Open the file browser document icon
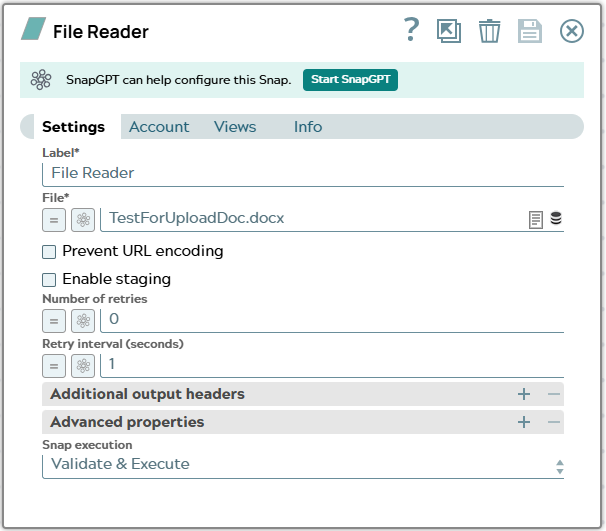 536,220
